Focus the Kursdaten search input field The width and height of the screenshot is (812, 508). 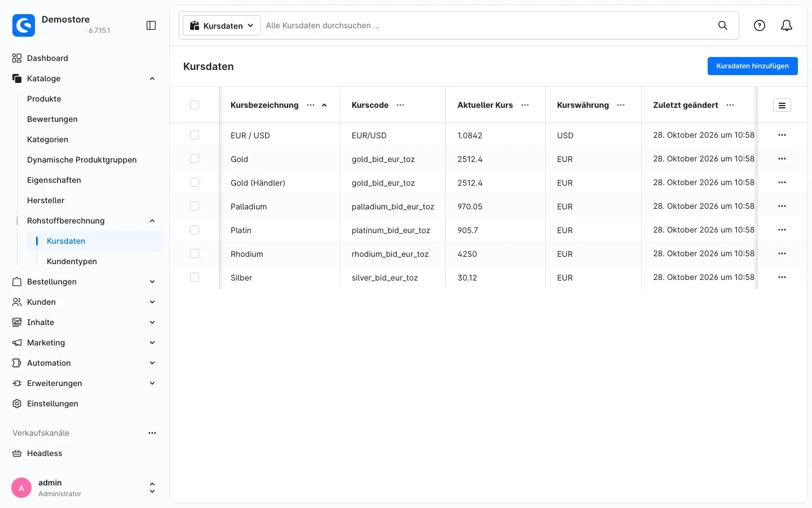[485, 25]
